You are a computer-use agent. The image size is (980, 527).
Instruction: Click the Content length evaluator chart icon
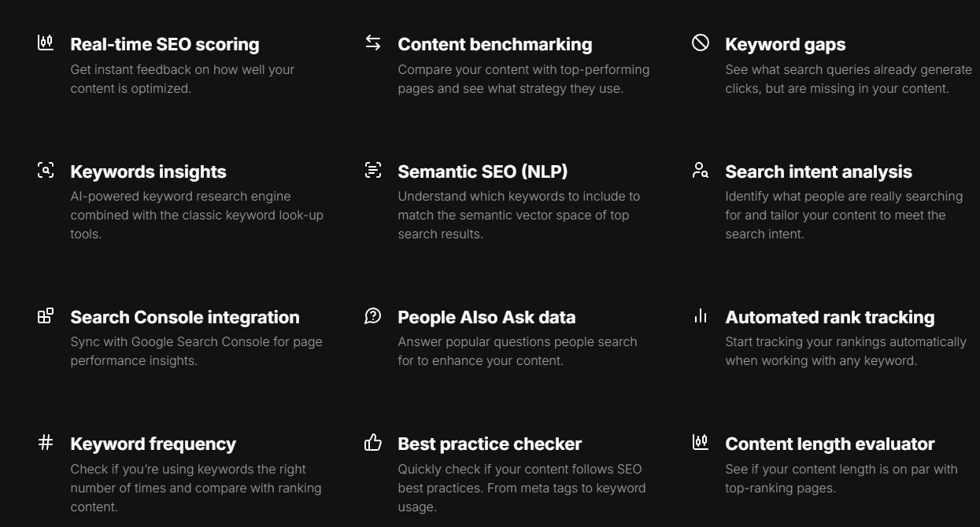pyautogui.click(x=701, y=442)
